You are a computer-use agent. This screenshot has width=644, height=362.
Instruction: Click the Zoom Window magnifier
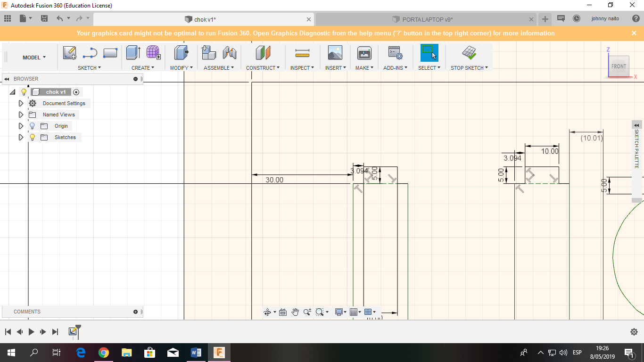tap(320, 312)
